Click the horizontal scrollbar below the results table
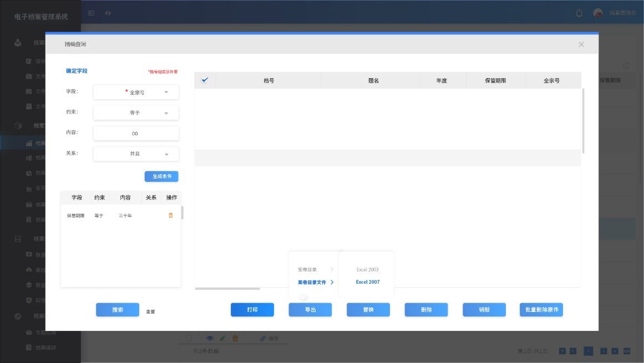This screenshot has width=644, height=363. (x=227, y=288)
